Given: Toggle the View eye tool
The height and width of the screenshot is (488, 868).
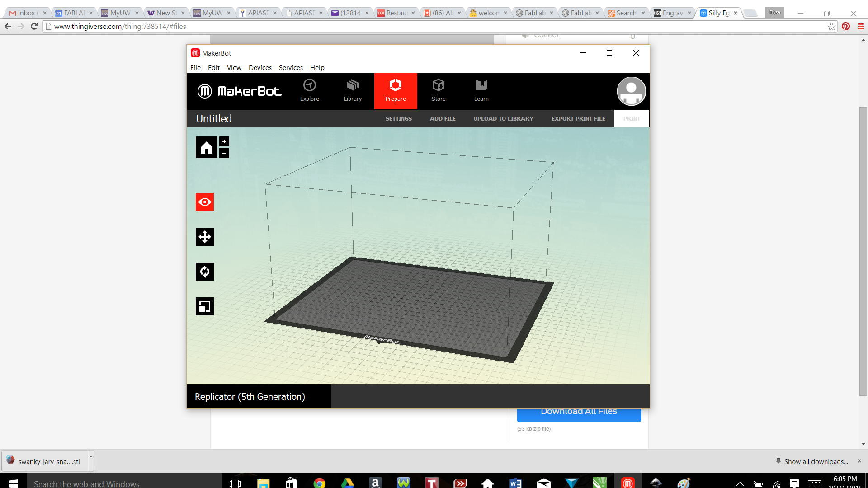Looking at the screenshot, I should (204, 202).
